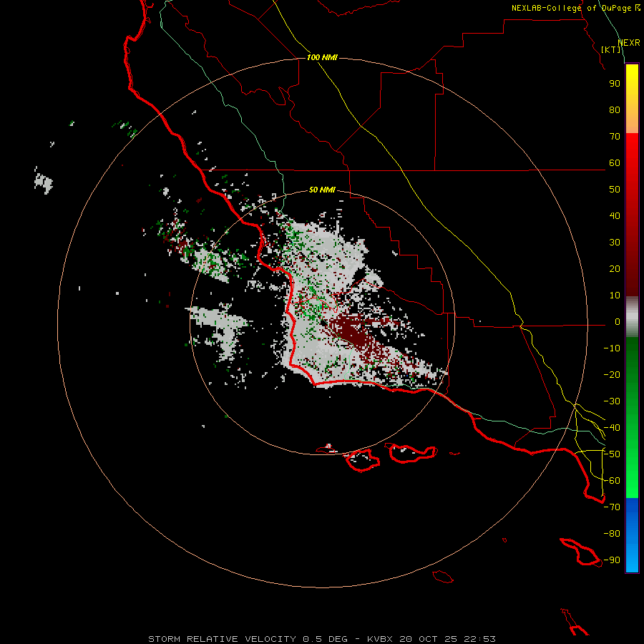The width and height of the screenshot is (644, 644).
Task: Click the "STORM RELATIVE VELOCITY" product title
Action: (223, 639)
